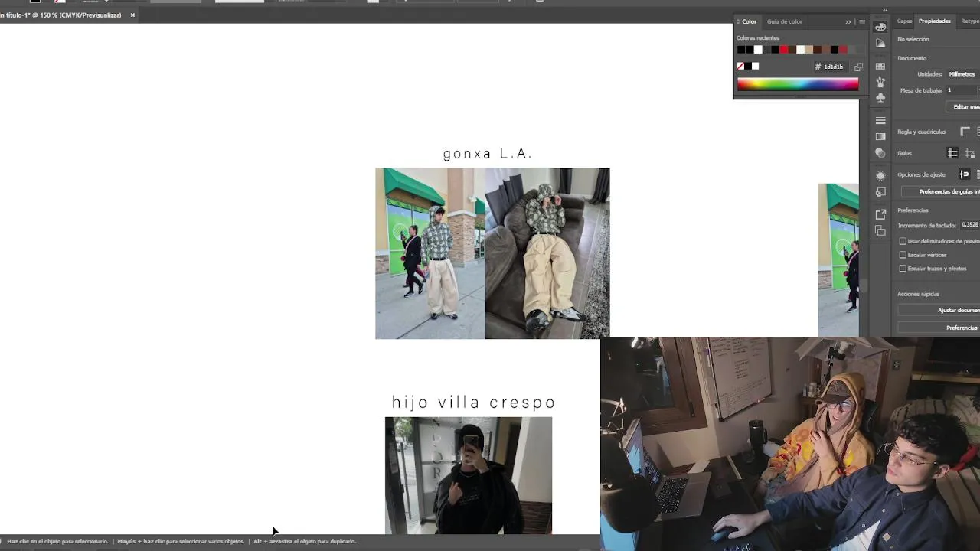
Task: Click the 'Colores recientes' label
Action: pos(758,38)
